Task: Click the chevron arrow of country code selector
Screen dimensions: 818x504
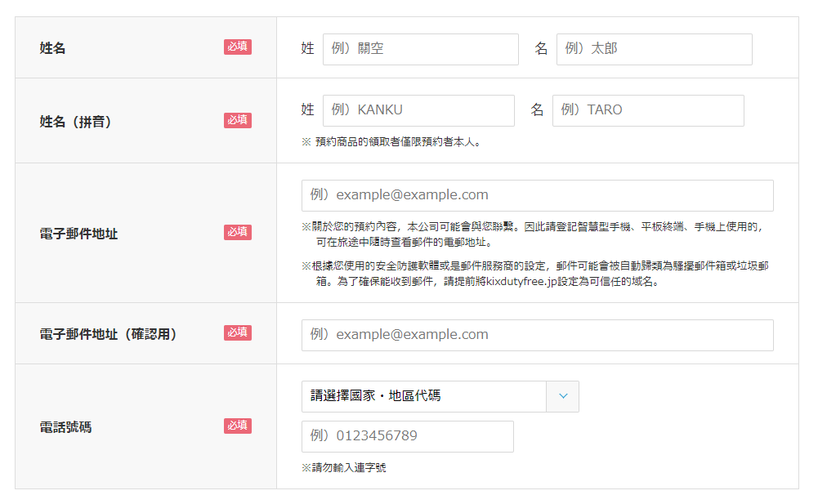Action: click(x=563, y=396)
